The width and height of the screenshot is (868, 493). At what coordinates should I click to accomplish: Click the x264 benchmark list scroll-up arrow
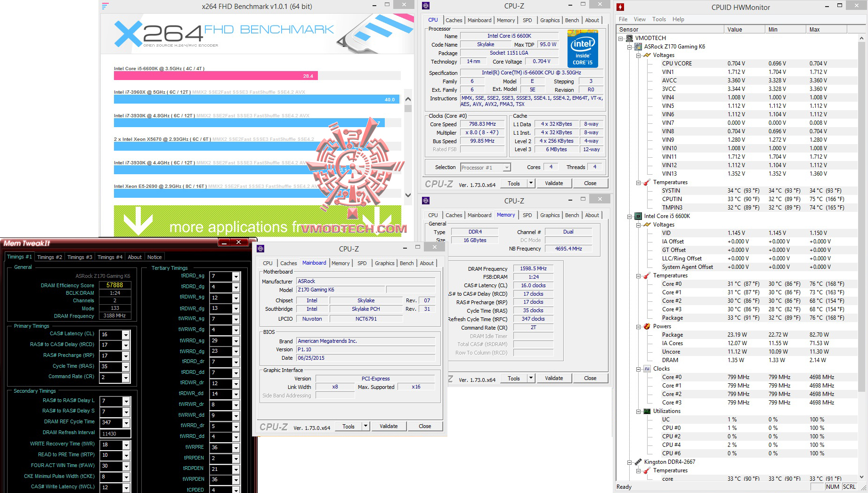pos(408,99)
